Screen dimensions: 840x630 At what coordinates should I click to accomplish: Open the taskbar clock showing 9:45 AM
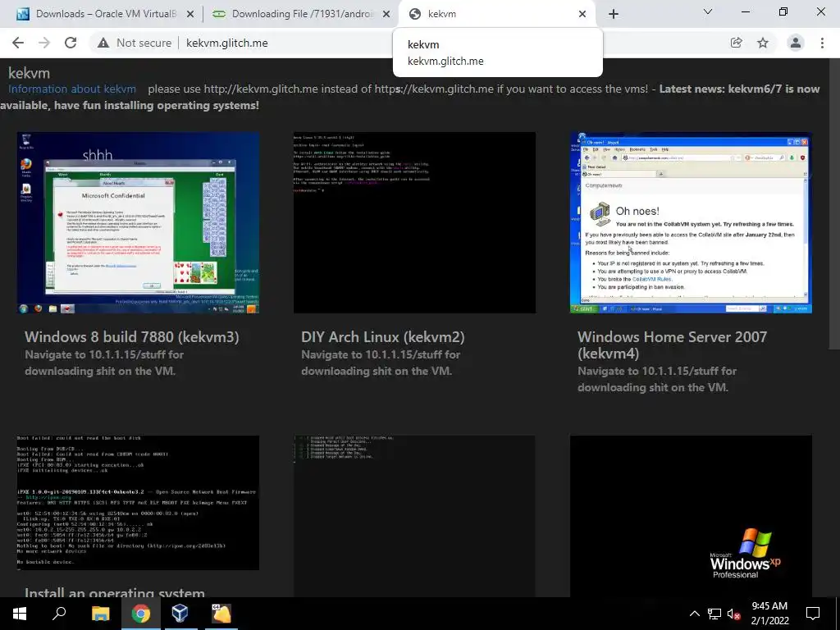(769, 614)
